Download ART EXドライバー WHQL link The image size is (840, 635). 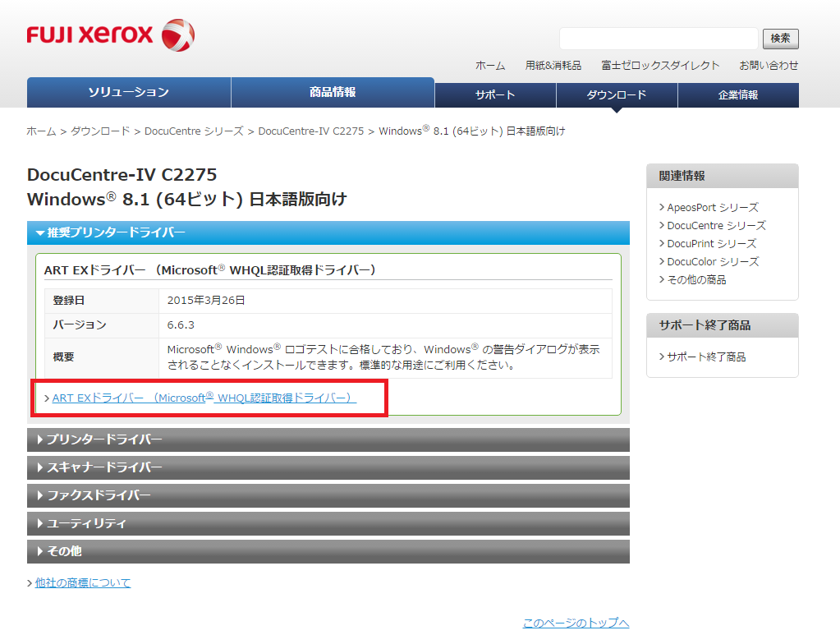(x=204, y=398)
